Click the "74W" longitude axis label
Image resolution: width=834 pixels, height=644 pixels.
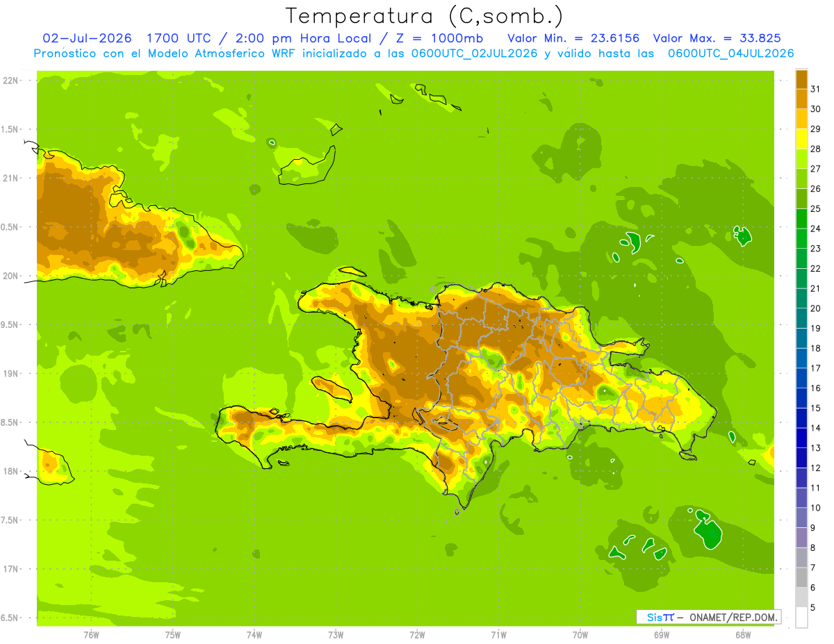(254, 634)
